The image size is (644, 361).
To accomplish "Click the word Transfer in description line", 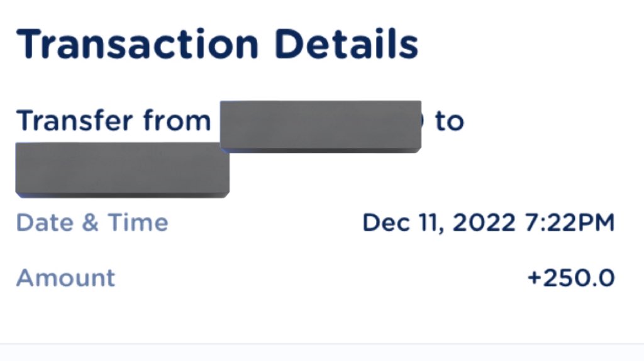I will (75, 120).
